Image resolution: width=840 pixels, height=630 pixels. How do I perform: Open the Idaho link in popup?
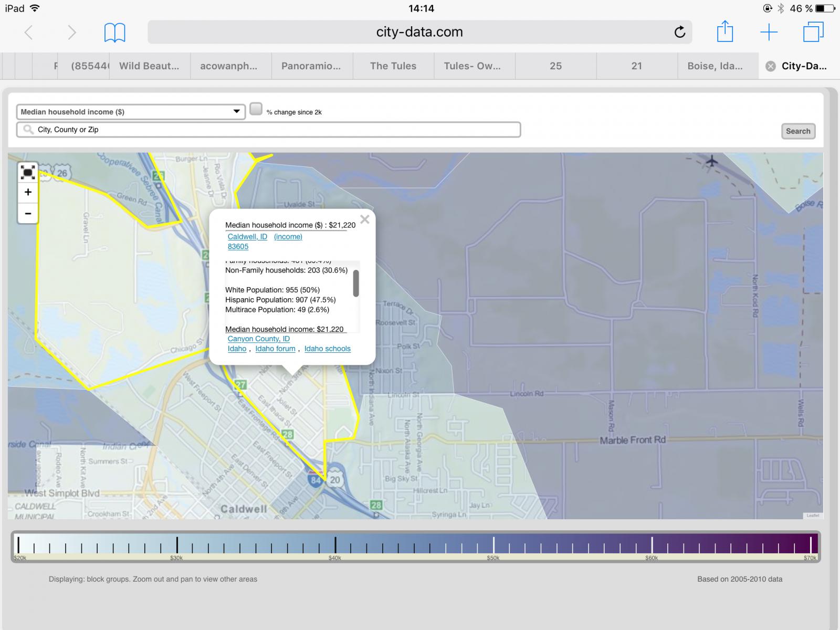(237, 349)
